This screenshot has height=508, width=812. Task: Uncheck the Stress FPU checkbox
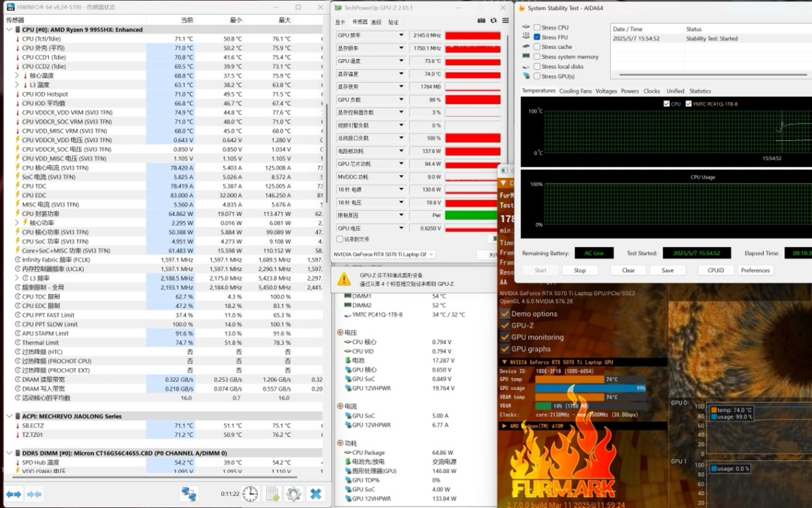537,37
